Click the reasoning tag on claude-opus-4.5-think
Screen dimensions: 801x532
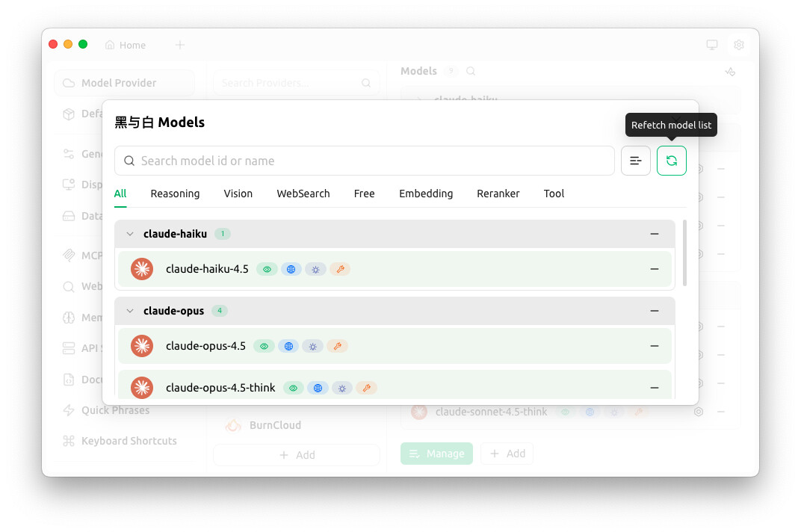[341, 389]
